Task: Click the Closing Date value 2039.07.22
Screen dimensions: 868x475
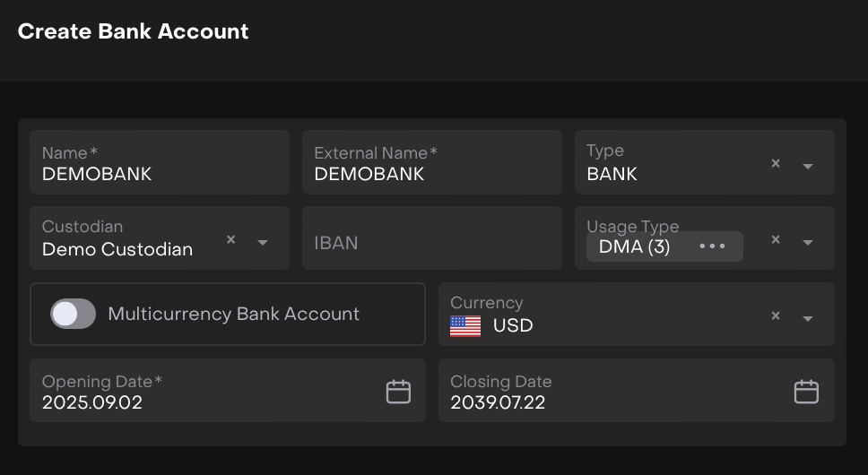Action: click(498, 402)
